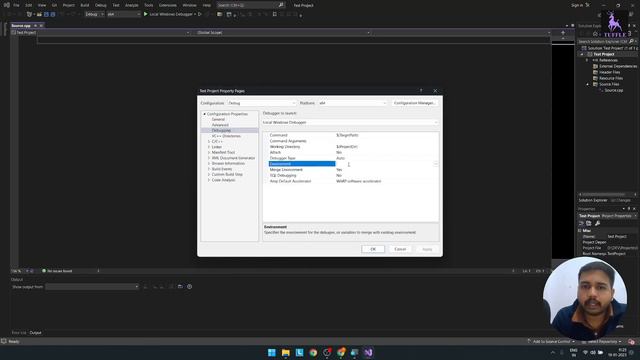Screen dimensions: 640x360
Task: Select Advanced in the property tree
Action: pyautogui.click(x=220, y=125)
